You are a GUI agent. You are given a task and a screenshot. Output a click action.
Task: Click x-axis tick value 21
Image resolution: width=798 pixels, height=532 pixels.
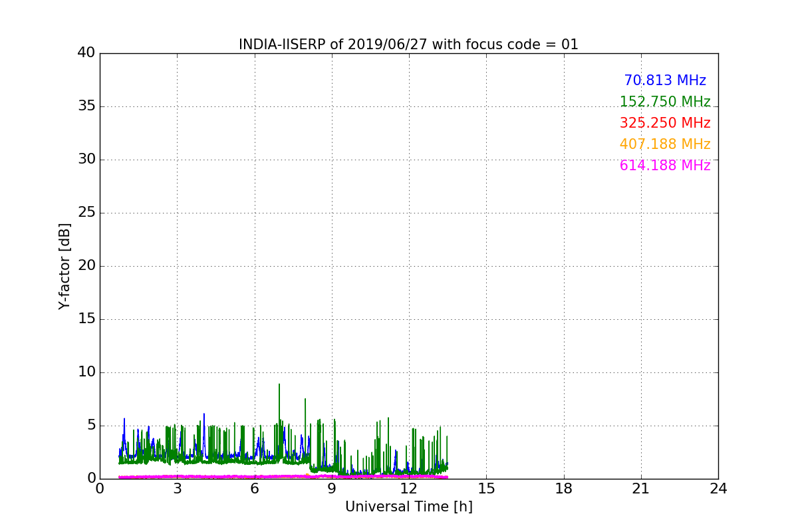[x=641, y=489]
